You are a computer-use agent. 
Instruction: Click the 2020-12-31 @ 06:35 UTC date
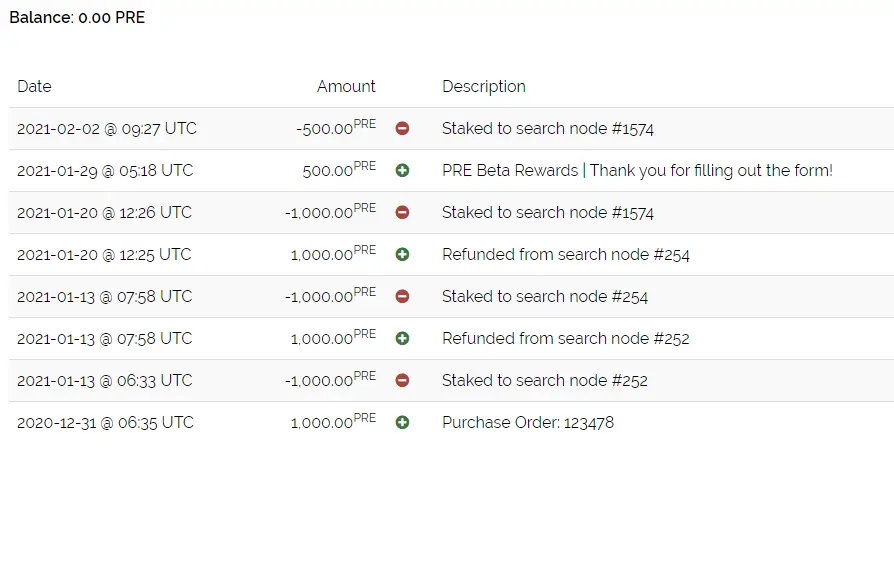click(x=105, y=423)
